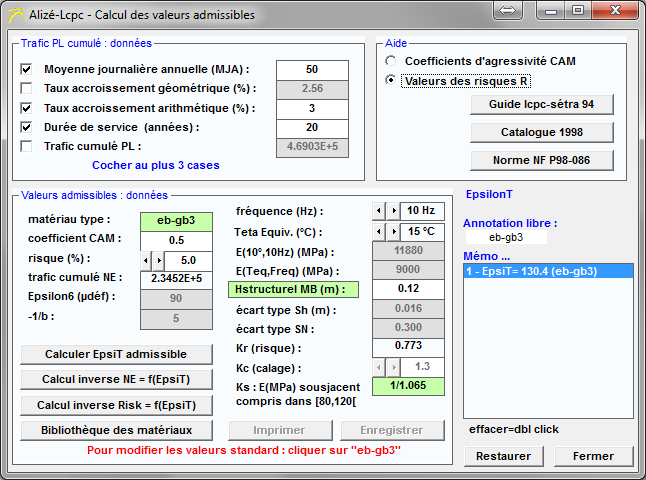Select Coefficients d'agressivité CAM radio button

[390, 61]
